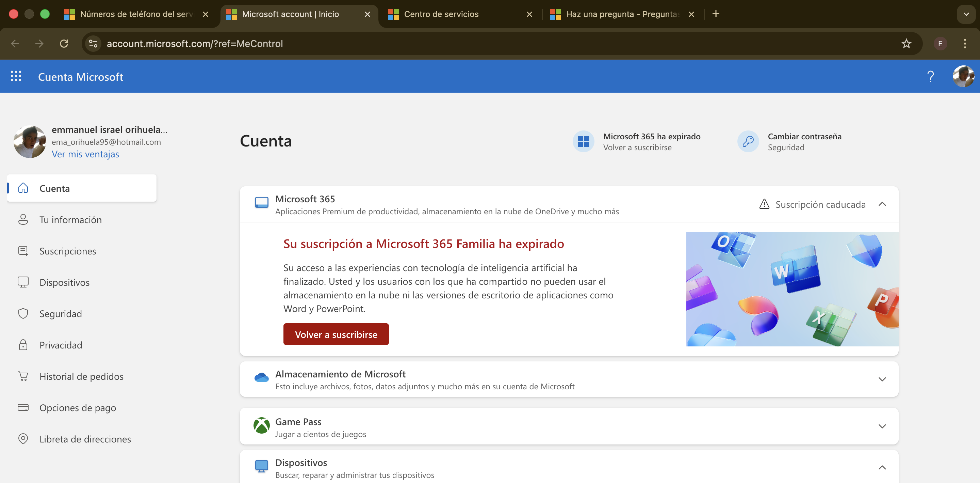Close the Microsoft account Inicio tab

point(367,14)
